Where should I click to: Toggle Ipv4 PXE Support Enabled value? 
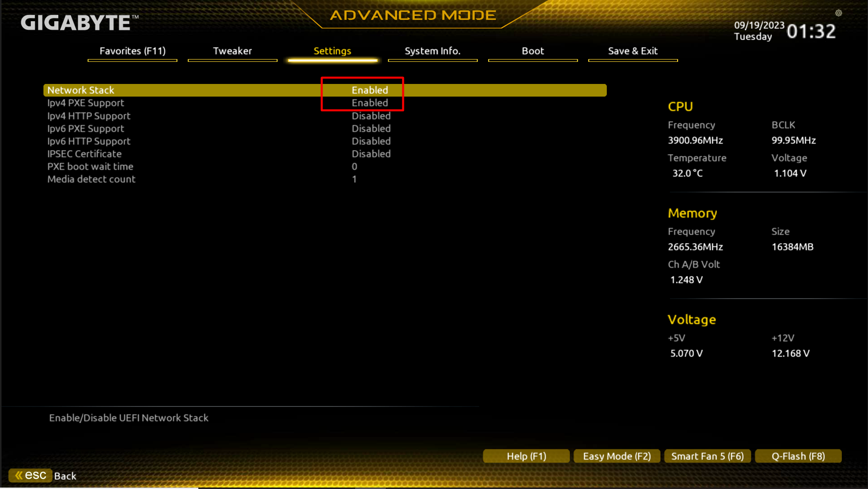point(370,103)
